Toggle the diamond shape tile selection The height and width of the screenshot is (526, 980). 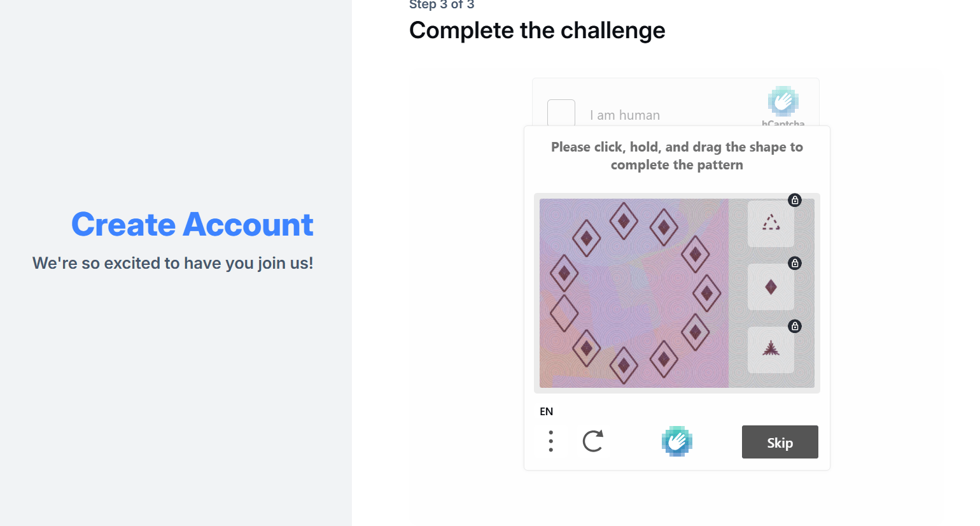point(770,287)
